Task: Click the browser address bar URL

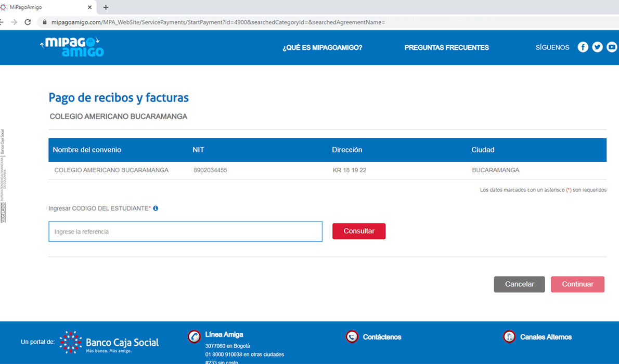Action: [x=218, y=22]
